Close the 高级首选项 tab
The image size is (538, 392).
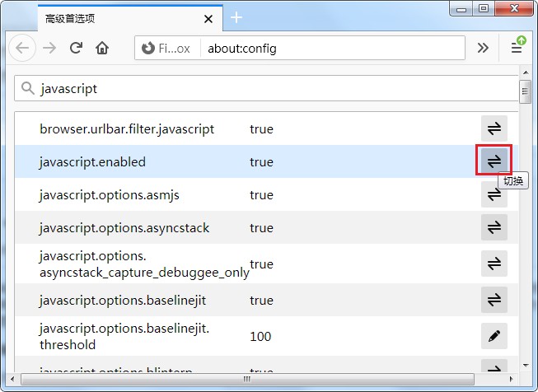[209, 17]
